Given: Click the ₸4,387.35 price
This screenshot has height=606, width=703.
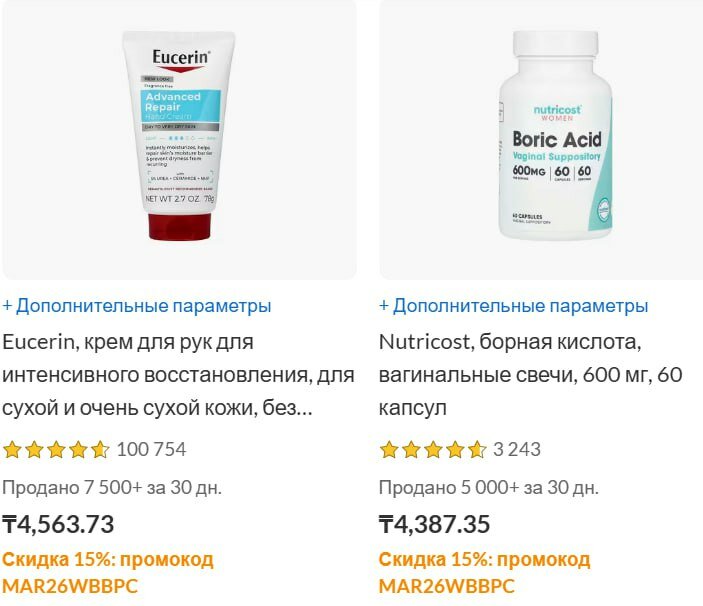Looking at the screenshot, I should pos(434,524).
